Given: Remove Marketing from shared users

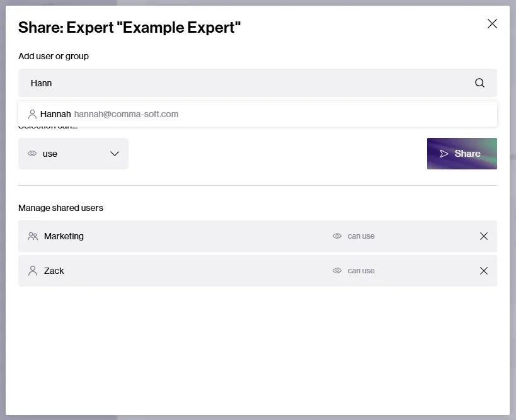Looking at the screenshot, I should (x=483, y=236).
